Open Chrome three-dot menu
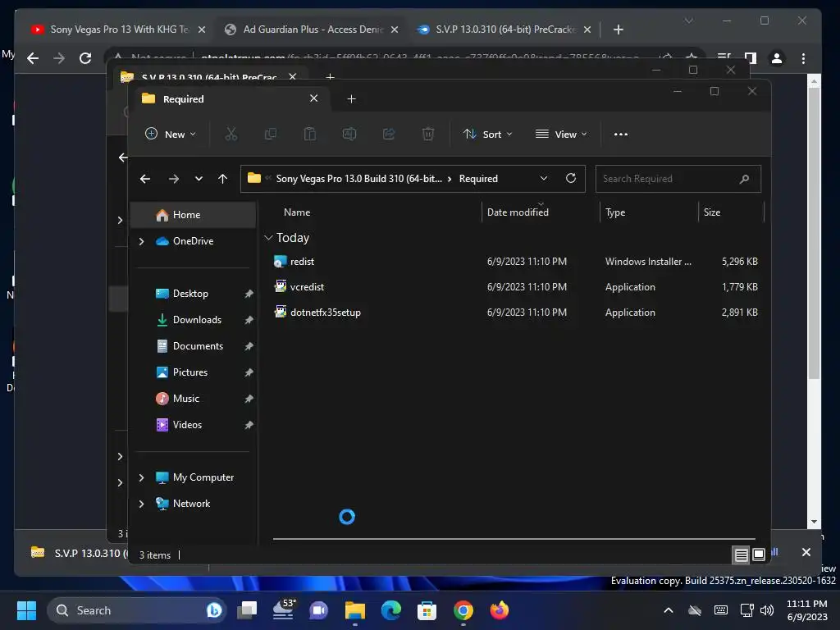840x630 pixels. point(803,58)
